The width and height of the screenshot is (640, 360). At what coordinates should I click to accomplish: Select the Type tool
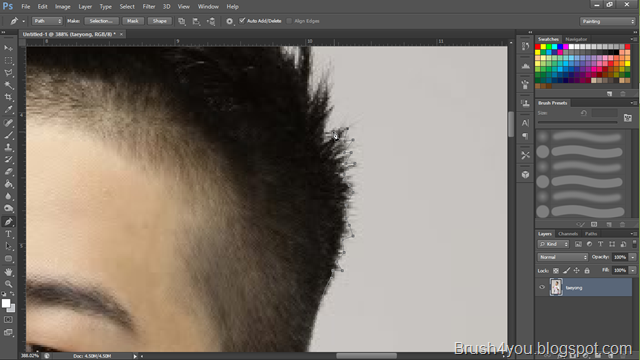click(8, 234)
